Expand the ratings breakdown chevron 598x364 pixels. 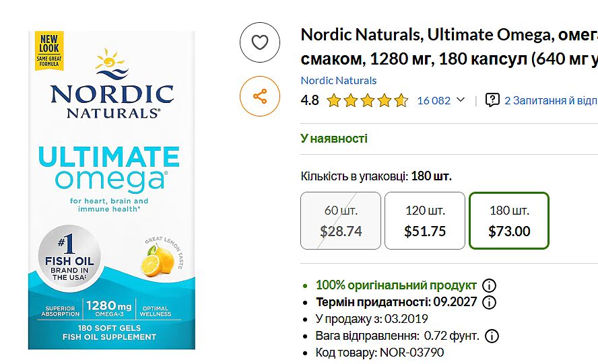point(461,100)
